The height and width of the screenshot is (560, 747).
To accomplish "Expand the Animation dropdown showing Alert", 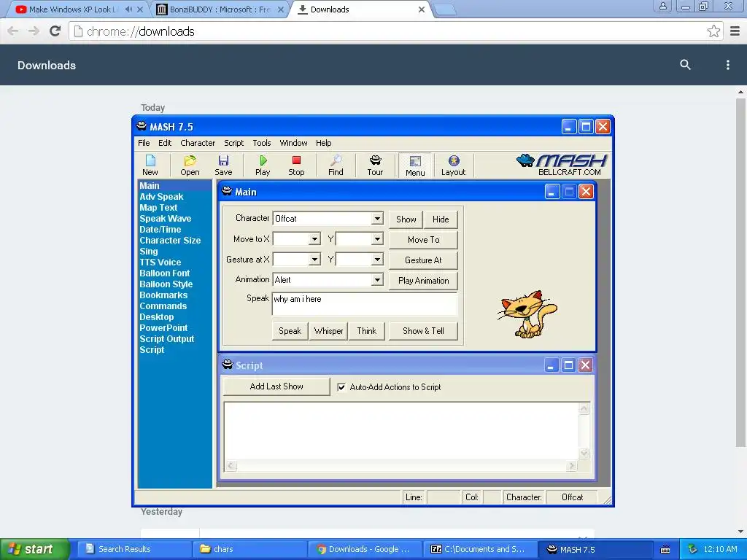I will click(377, 280).
